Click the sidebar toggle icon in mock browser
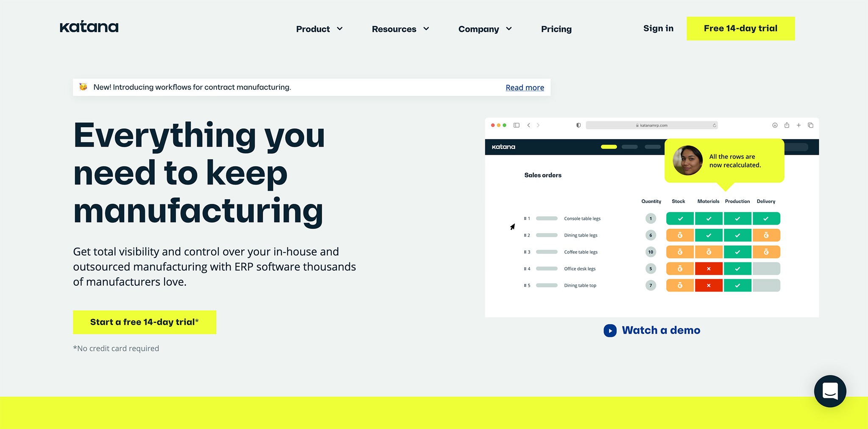 516,125
